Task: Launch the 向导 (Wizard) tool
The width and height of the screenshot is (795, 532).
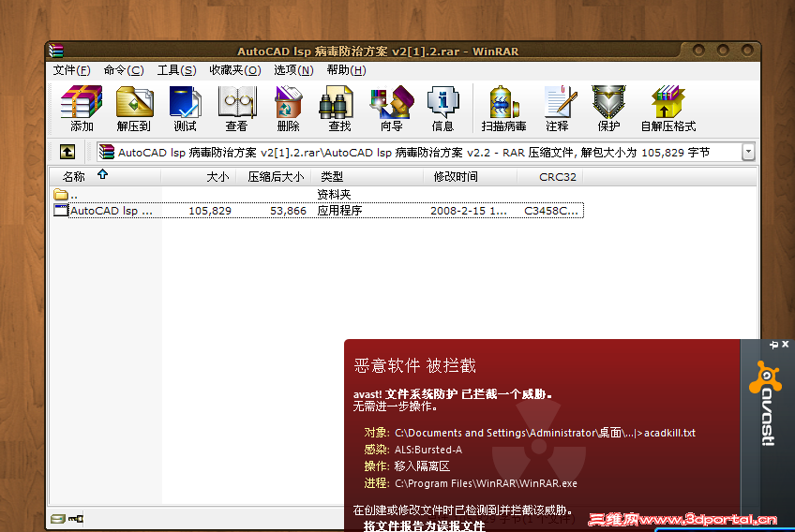Action: point(392,109)
